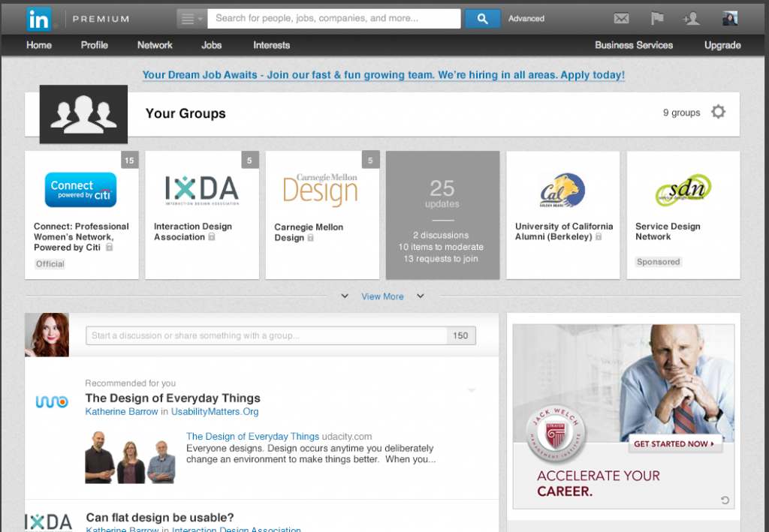Click lock icon beside Interaction Design Association
Image resolution: width=769 pixels, height=532 pixels.
212,236
